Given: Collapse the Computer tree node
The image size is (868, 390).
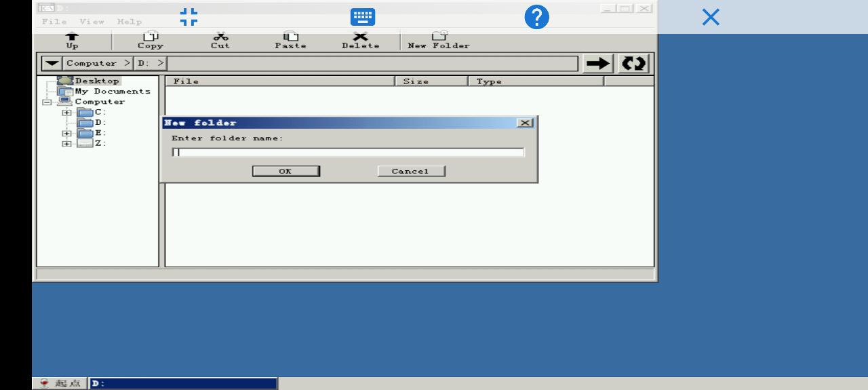Looking at the screenshot, I should pos(46,102).
